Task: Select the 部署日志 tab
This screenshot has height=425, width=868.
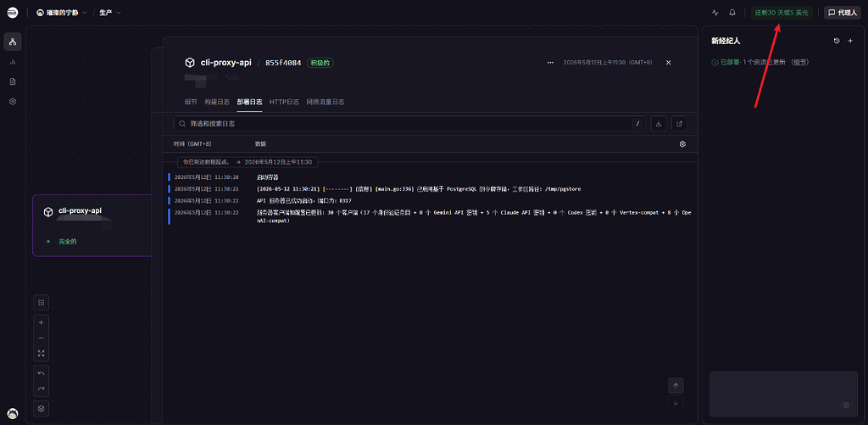Action: (250, 102)
